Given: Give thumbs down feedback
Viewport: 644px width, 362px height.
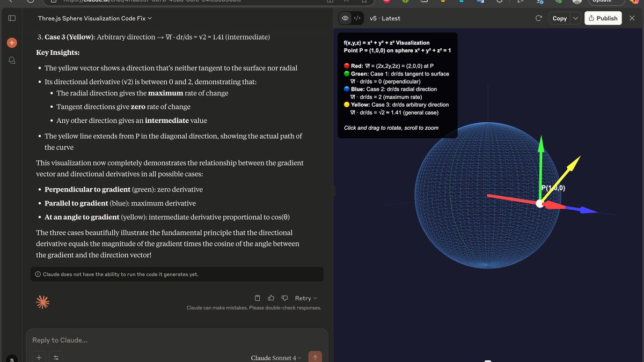Looking at the screenshot, I should coord(285,298).
